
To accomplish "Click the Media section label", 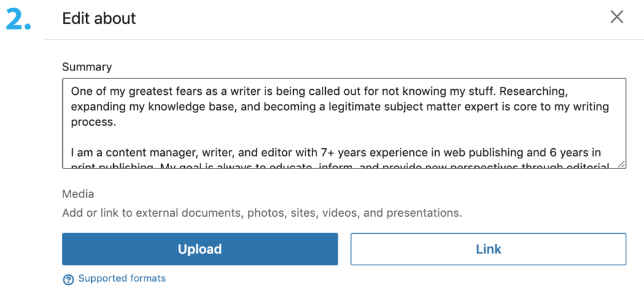I will pyautogui.click(x=78, y=194).
